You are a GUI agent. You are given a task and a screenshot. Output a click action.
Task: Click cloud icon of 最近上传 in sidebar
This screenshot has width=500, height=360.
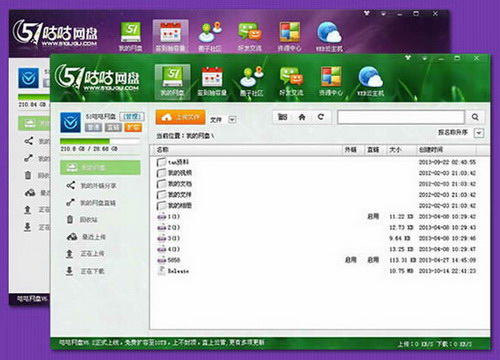[x=72, y=237]
